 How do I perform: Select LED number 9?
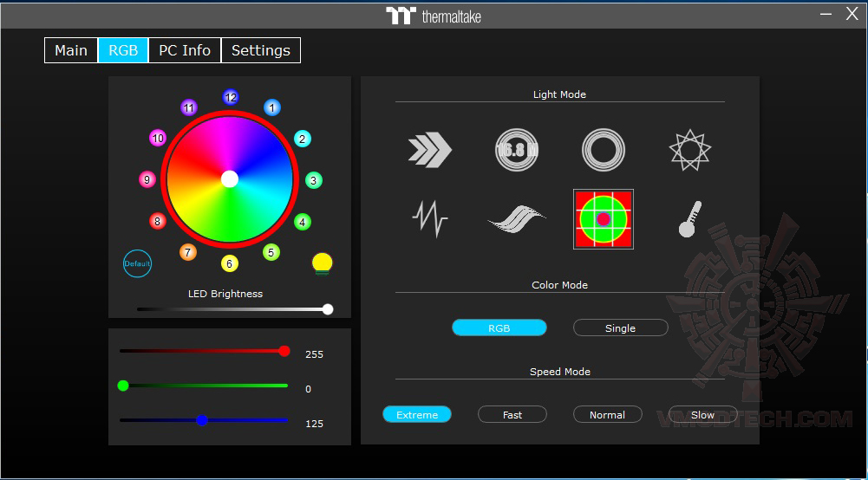pyautogui.click(x=147, y=179)
